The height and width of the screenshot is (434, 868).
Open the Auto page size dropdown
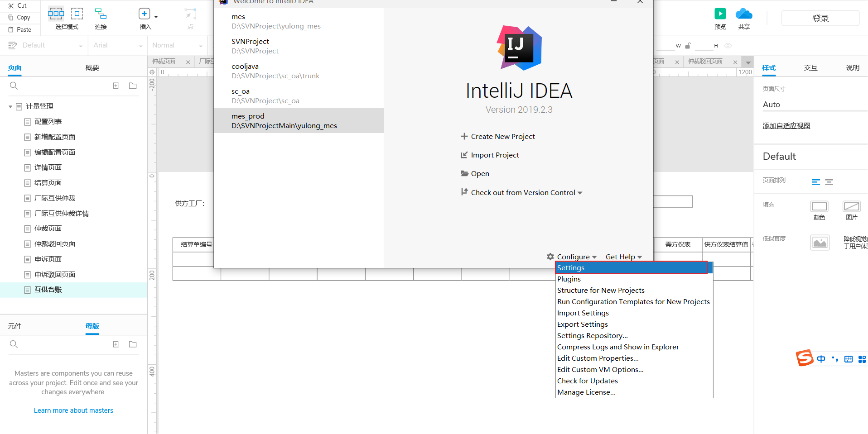click(x=815, y=105)
